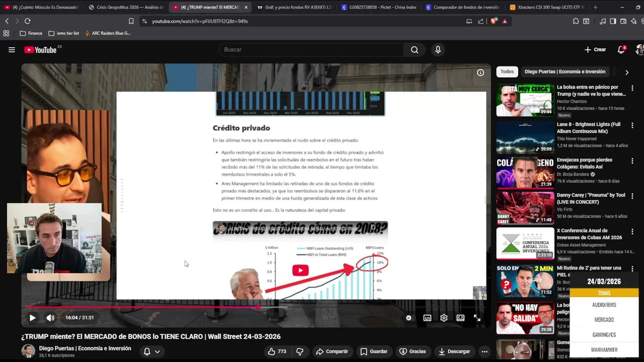Image resolution: width=644 pixels, height=362 pixels.
Task: Switch to Crisis Geopolítica 2026 browser tab
Action: pos(126,7)
